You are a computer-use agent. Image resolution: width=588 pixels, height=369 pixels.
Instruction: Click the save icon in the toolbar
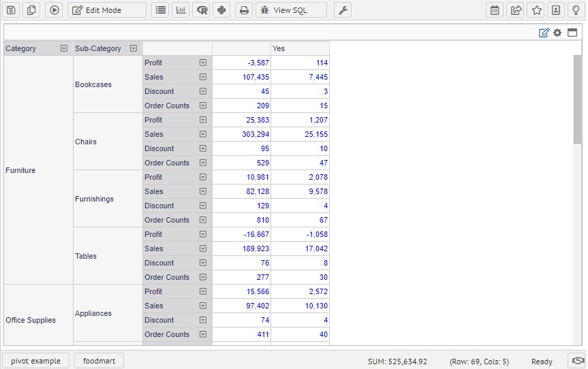point(11,10)
